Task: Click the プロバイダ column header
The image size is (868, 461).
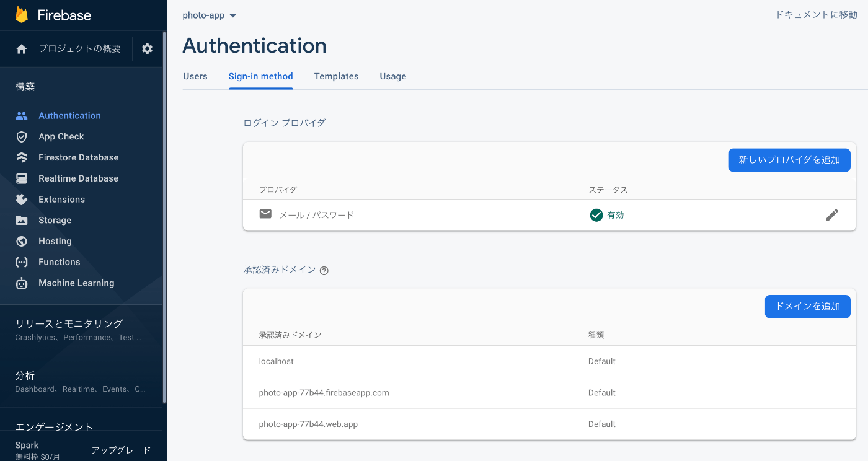Action: tap(278, 190)
